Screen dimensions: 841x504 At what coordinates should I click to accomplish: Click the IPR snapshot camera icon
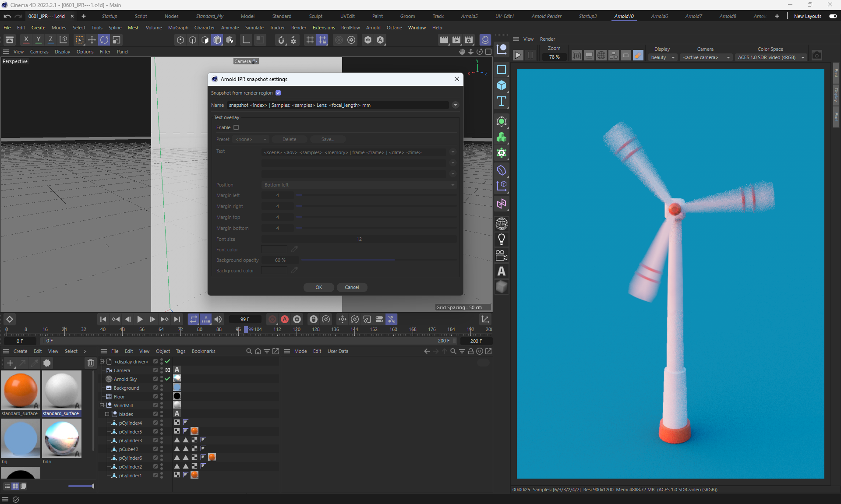point(816,56)
